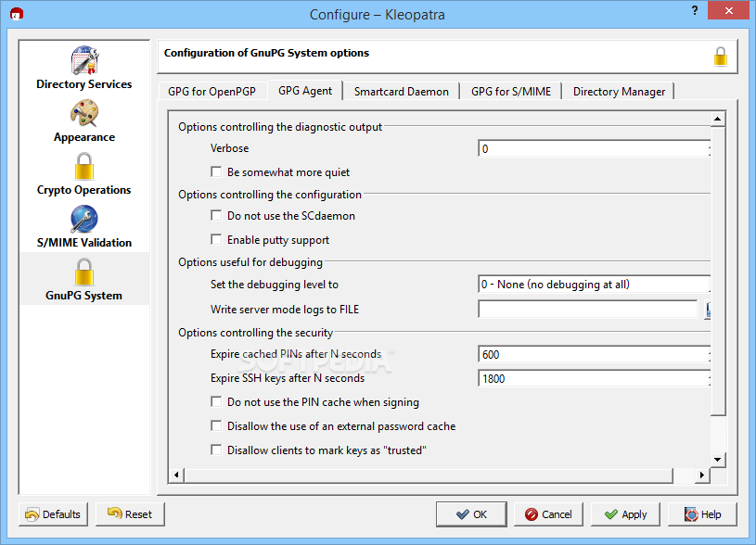Image resolution: width=756 pixels, height=545 pixels.
Task: Click the Options controlling the security heading
Action: point(255,333)
